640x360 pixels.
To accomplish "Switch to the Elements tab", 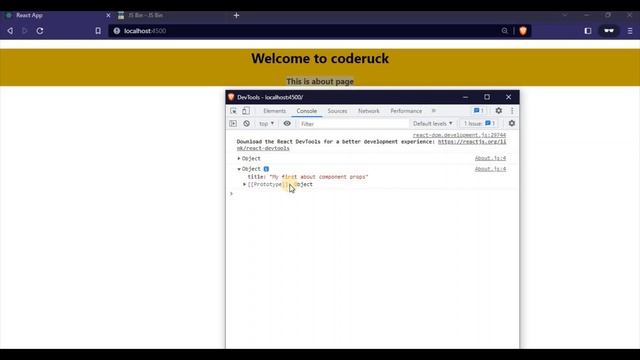I will pyautogui.click(x=275, y=111).
